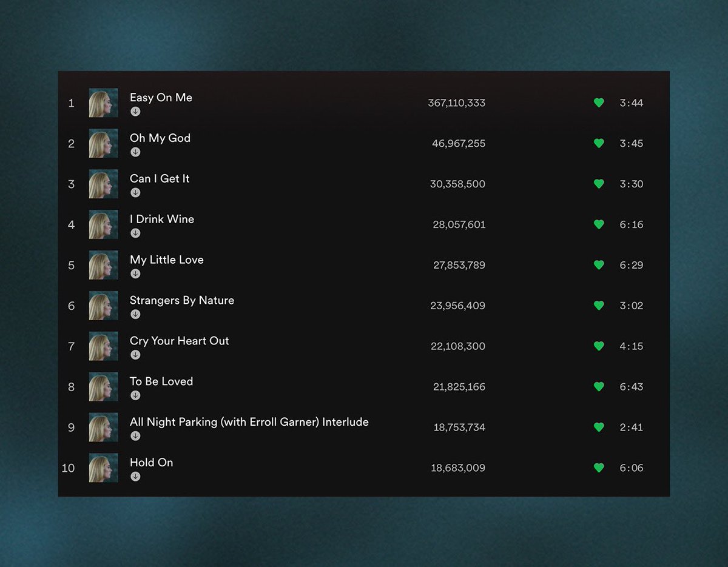Open album art thumbnail for Oh My God
The image size is (728, 567).
click(104, 144)
